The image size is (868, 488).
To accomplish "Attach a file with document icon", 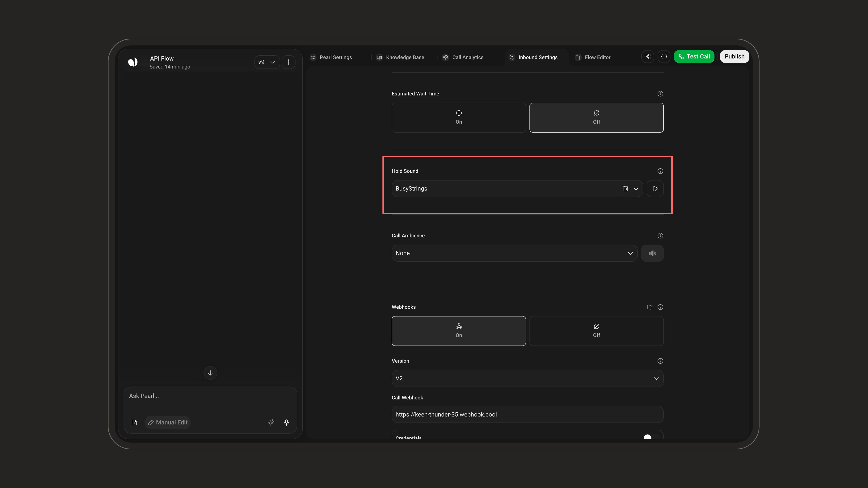I will tap(134, 422).
